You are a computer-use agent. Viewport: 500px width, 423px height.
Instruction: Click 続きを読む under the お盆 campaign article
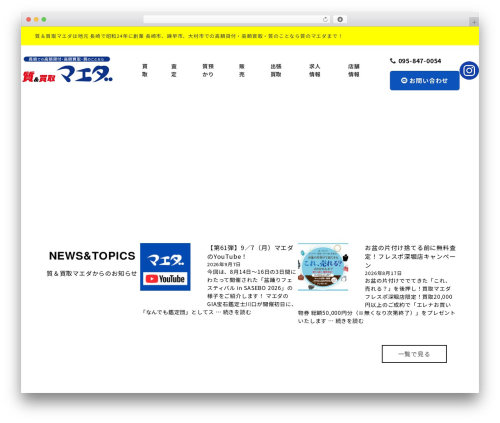click(349, 321)
